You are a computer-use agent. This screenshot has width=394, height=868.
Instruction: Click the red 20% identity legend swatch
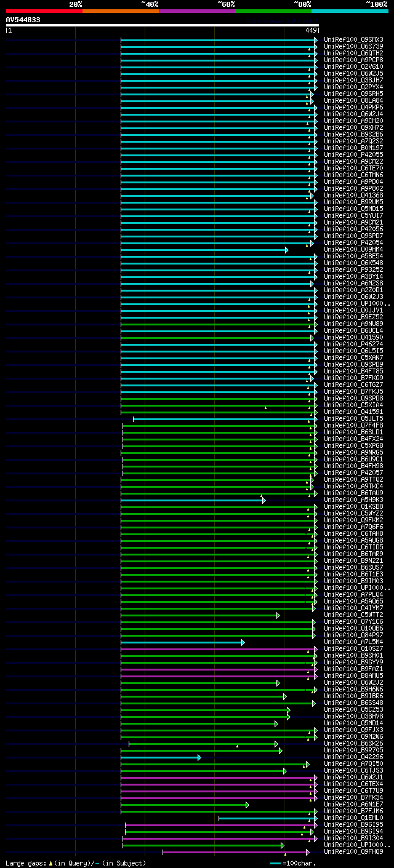click(x=44, y=11)
